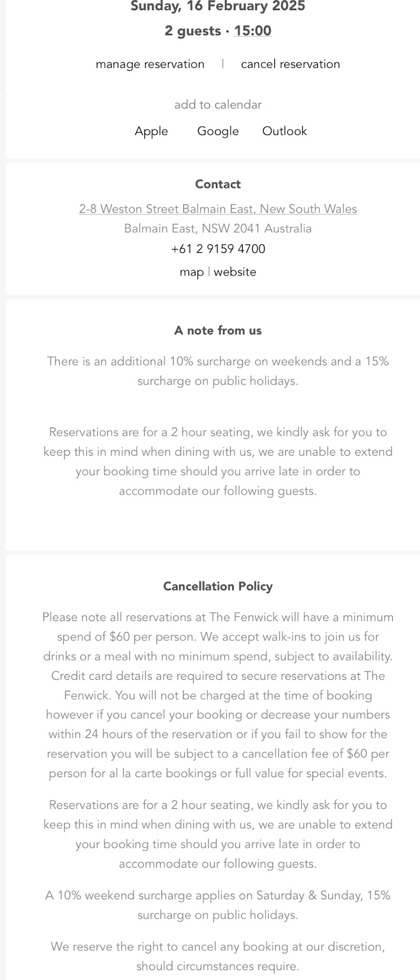Click the "Balmain East, NSW 2041 Australia" line
The height and width of the screenshot is (980, 420).
(218, 229)
